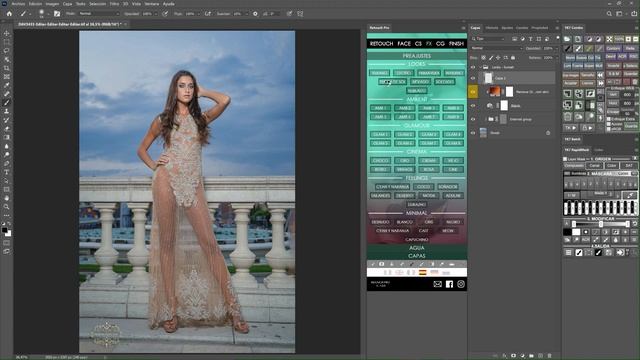Select the Fondo layer thumbnail

(x=483, y=133)
